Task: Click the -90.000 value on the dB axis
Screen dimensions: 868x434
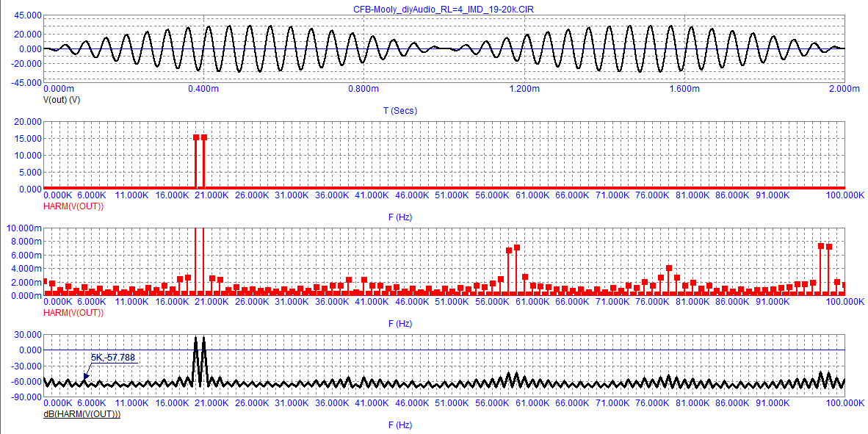Action: 26,397
